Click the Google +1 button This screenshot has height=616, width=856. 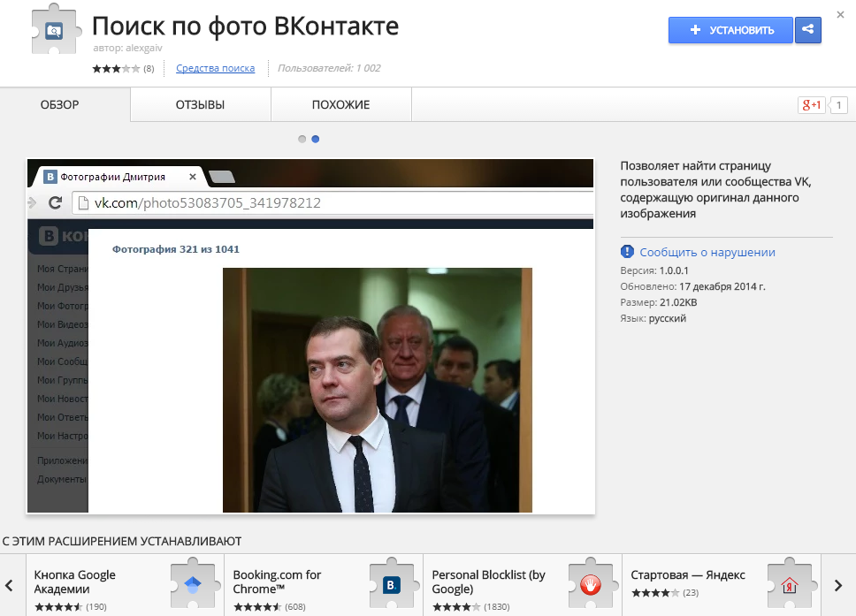(811, 105)
